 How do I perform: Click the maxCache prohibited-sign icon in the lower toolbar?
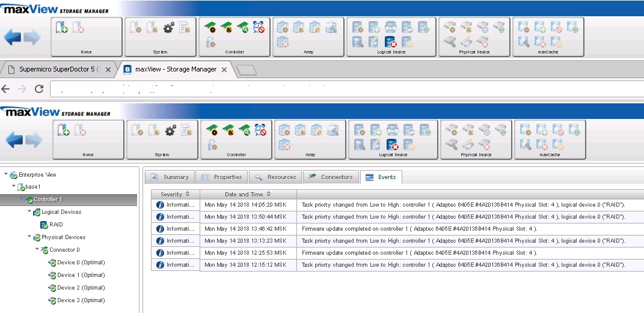[x=558, y=130]
